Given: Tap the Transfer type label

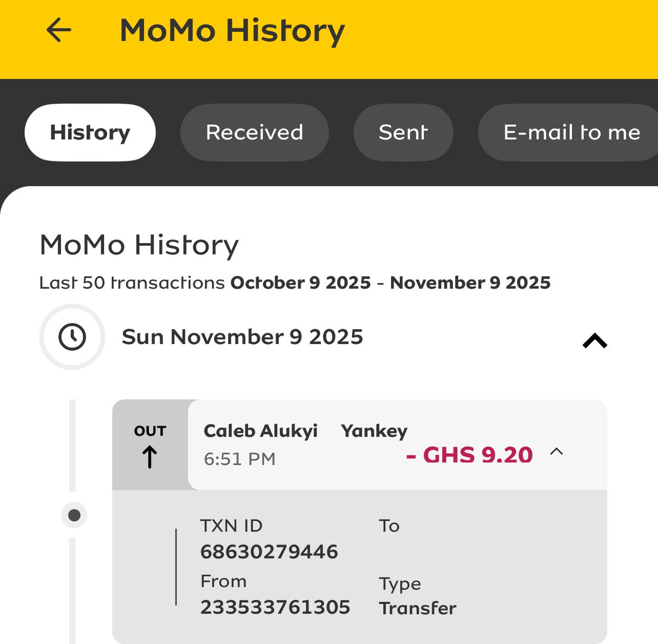Looking at the screenshot, I should click(x=417, y=608).
